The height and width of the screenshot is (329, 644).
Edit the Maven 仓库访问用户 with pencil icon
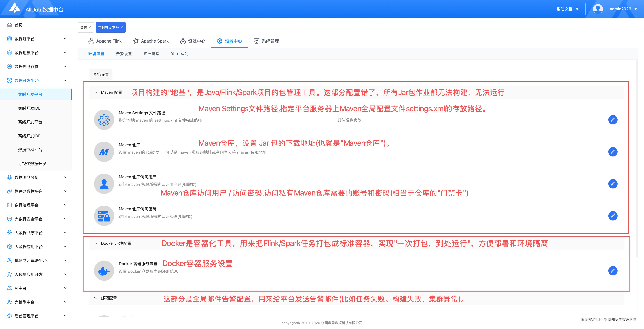pyautogui.click(x=613, y=184)
